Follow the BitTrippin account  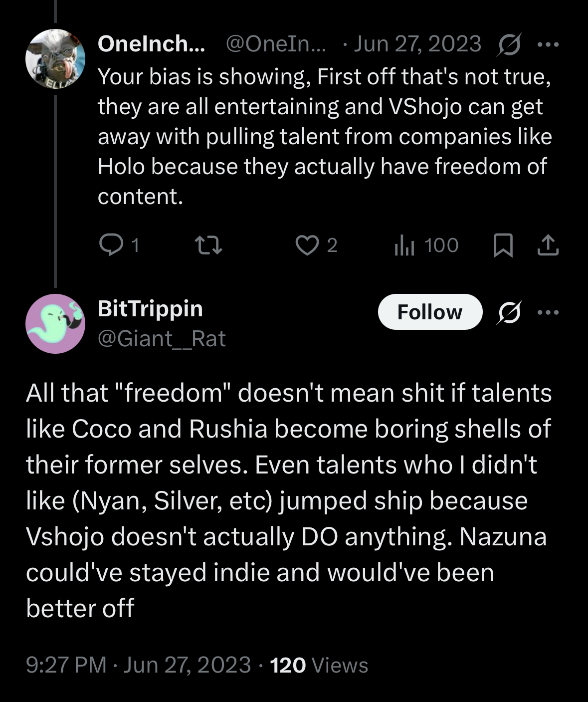(x=430, y=312)
